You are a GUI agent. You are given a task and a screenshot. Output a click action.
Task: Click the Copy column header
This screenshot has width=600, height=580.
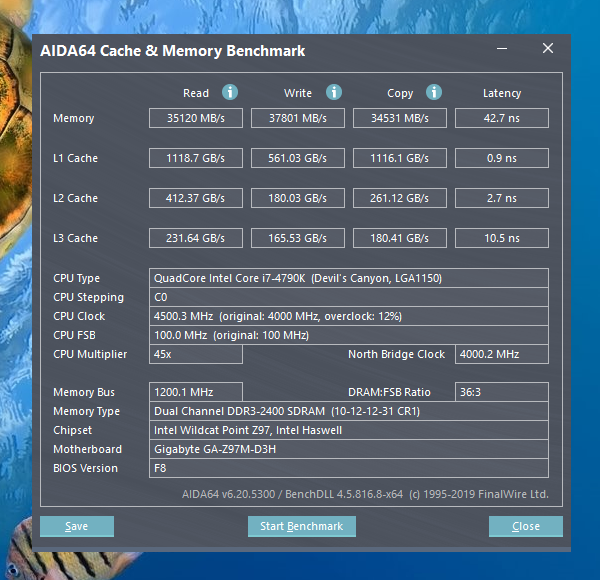(400, 93)
